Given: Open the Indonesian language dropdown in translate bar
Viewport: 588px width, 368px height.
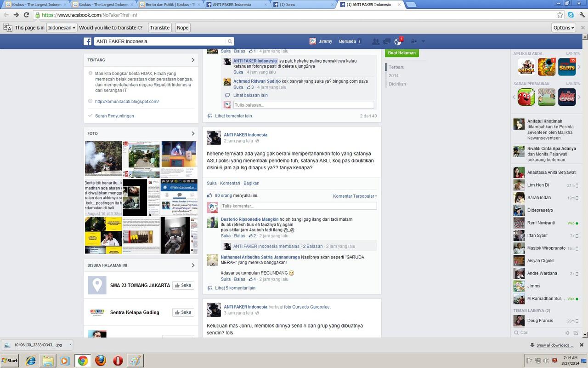Looking at the screenshot, I should click(62, 28).
